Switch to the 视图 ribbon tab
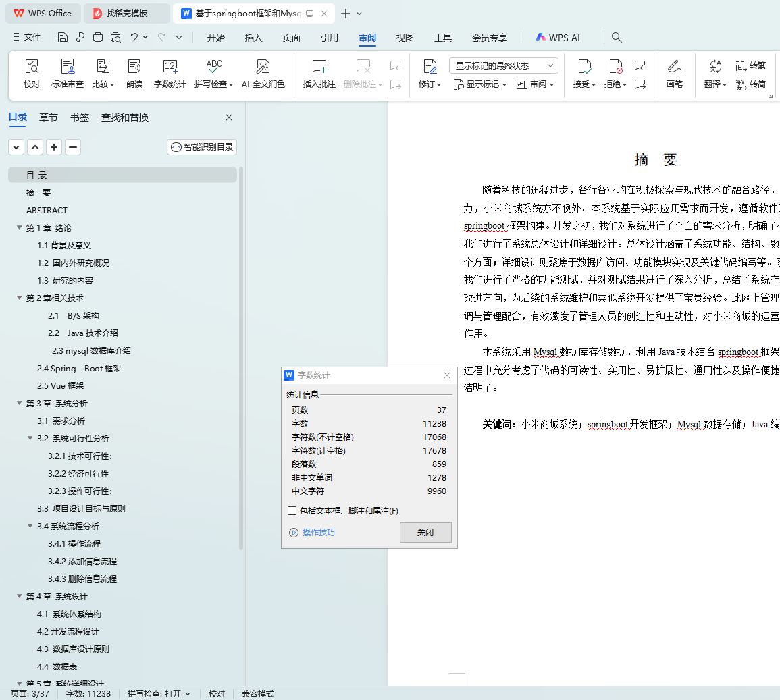This screenshot has width=780, height=700. pos(405,38)
